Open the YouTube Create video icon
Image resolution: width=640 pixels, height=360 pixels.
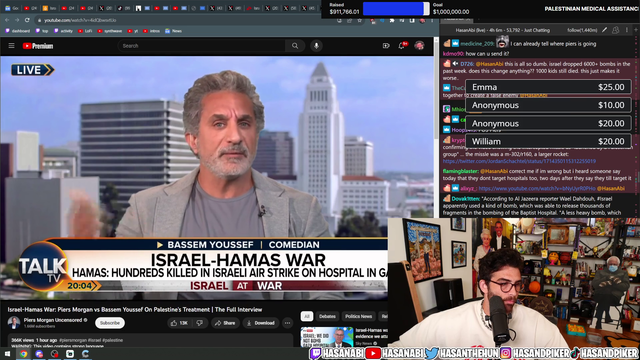386,46
